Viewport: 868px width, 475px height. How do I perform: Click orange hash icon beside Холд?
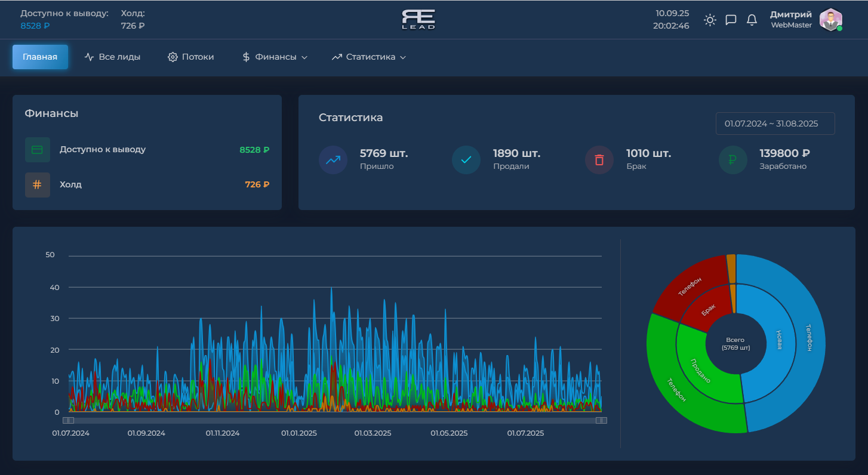point(37,185)
